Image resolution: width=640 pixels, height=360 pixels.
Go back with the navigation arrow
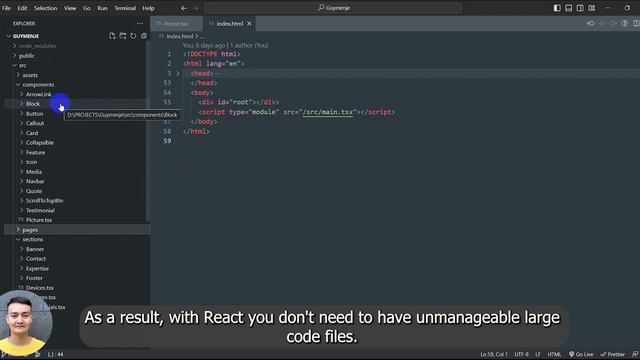(184, 8)
